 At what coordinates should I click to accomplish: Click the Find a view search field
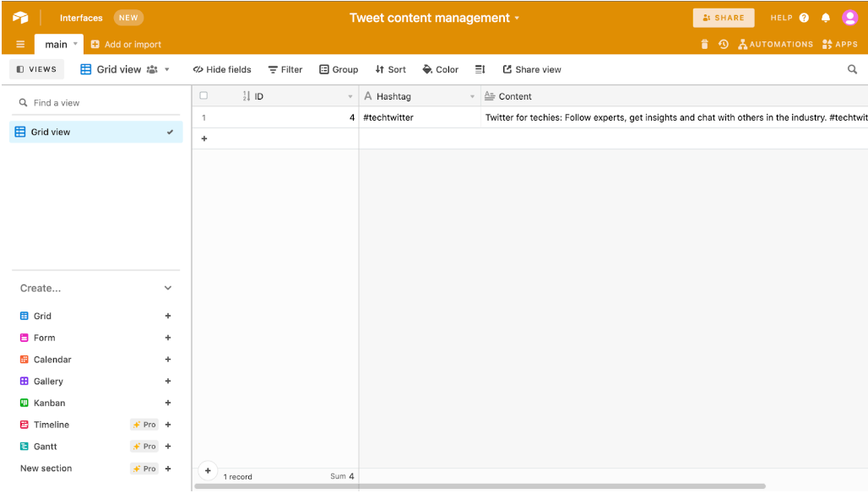95,102
